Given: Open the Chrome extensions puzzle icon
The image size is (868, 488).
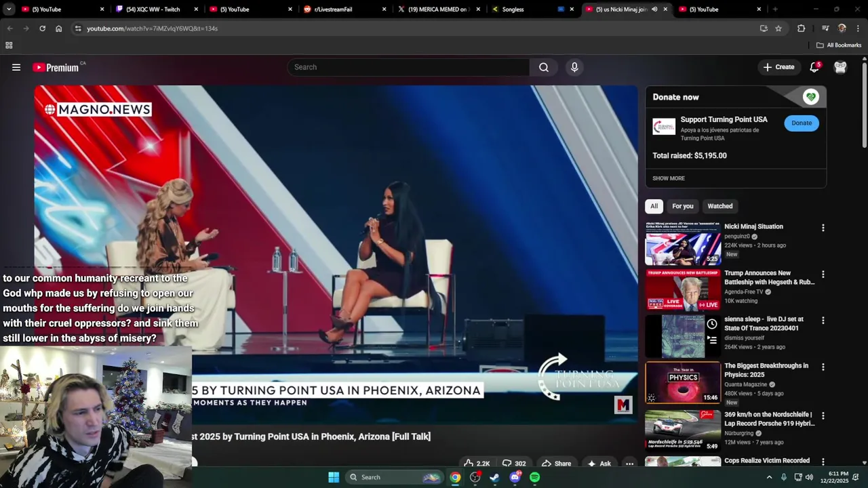Looking at the screenshot, I should point(801,28).
